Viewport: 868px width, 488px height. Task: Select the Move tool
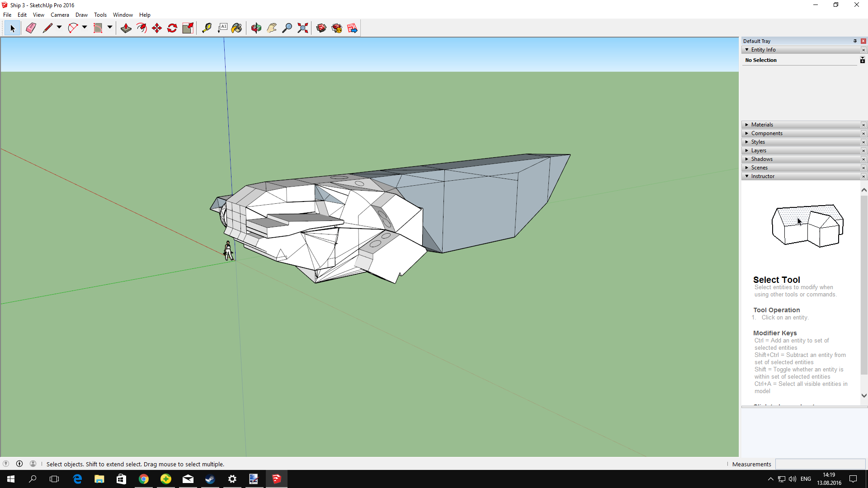157,28
